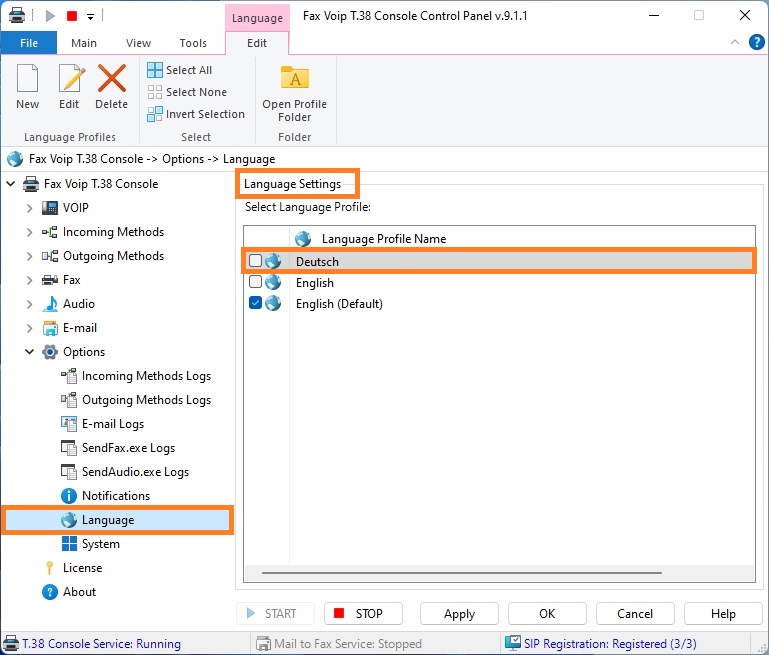Select Options in the tree

84,352
